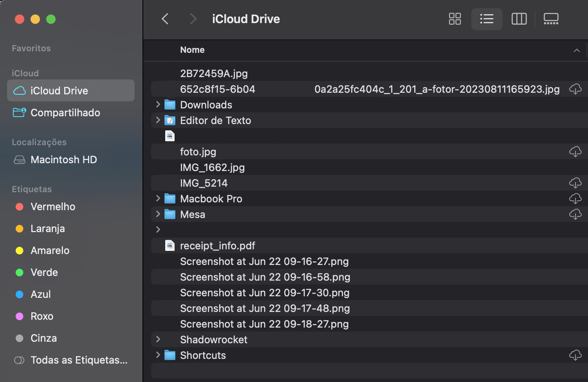Switch to icon grid view

coord(455,19)
